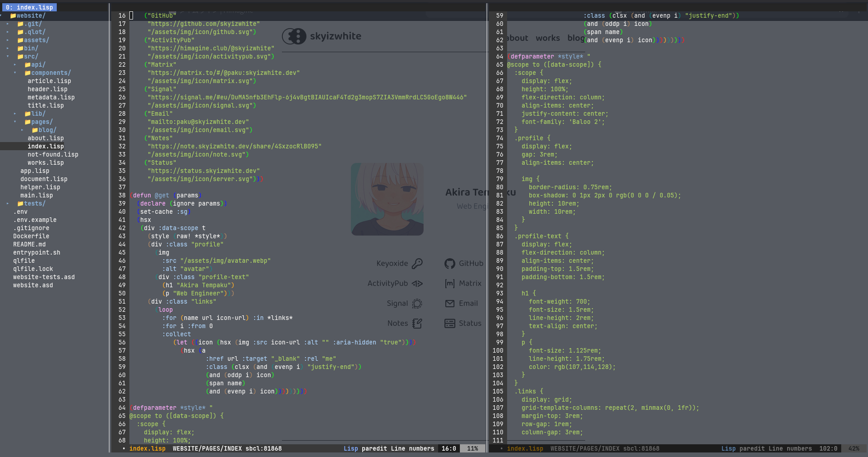Click the skyizwhite logo in the header
Screen dimensions: 868x457
pyautogui.click(x=322, y=36)
